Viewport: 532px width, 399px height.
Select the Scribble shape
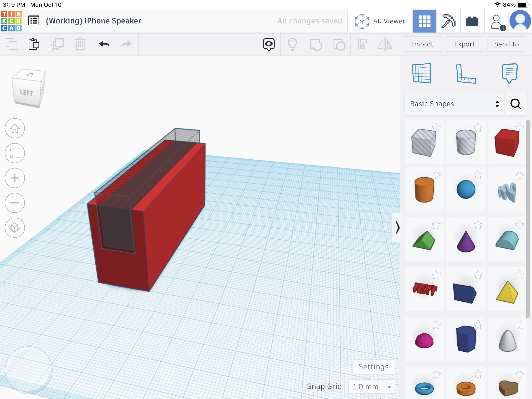tap(507, 192)
